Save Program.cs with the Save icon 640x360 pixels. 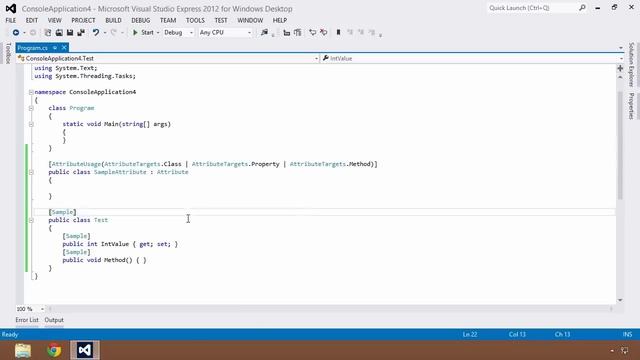tap(70, 32)
